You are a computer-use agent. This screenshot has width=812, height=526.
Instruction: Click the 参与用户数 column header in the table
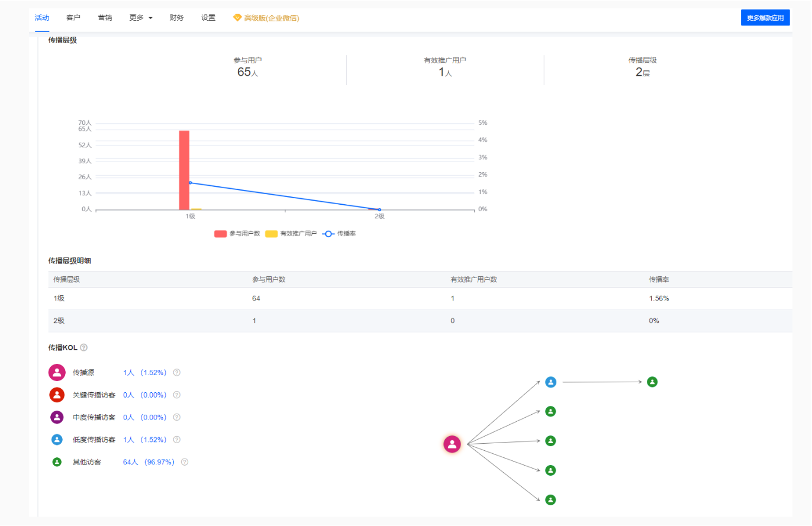269,279
